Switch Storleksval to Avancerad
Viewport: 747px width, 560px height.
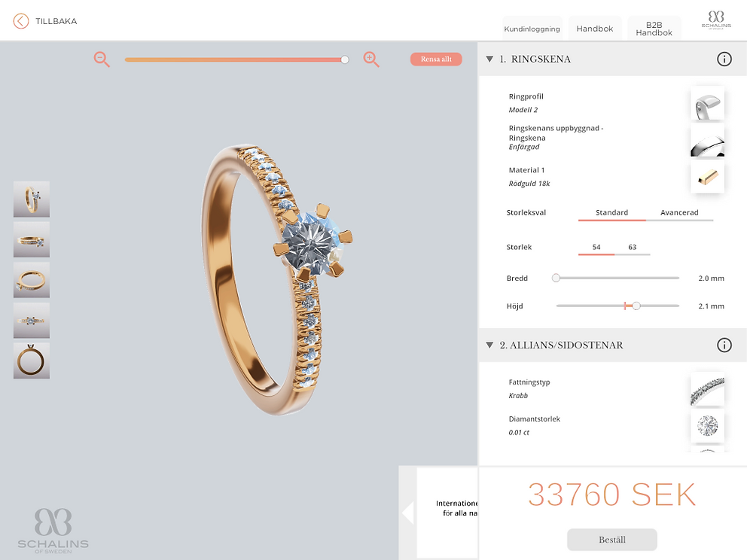pos(679,213)
